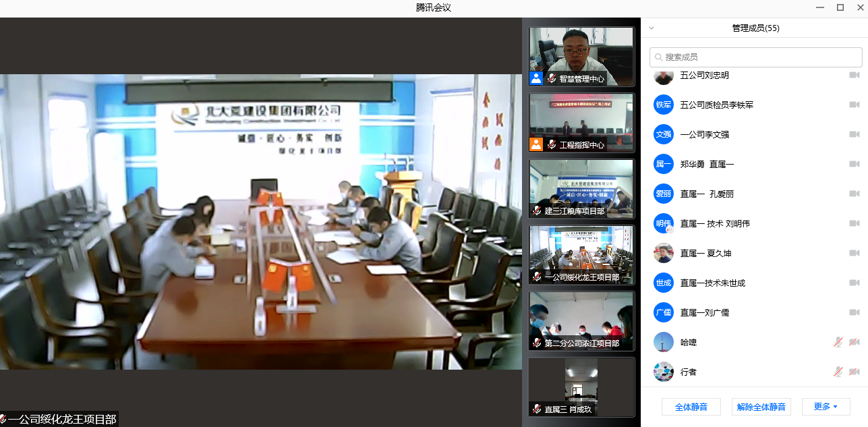Click the 文强 avatar in member list
This screenshot has width=868, height=427.
coord(664,134)
